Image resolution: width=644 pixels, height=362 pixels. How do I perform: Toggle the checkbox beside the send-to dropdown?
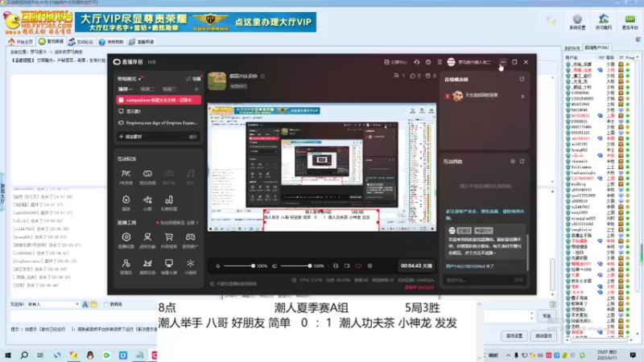tap(106, 304)
